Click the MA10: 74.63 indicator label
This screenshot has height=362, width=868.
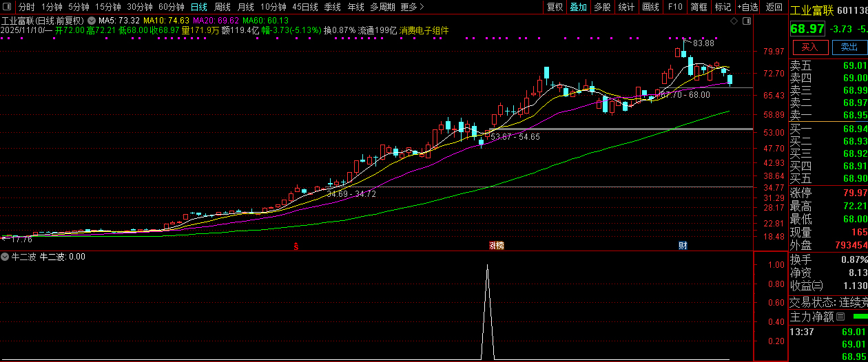click(x=166, y=21)
